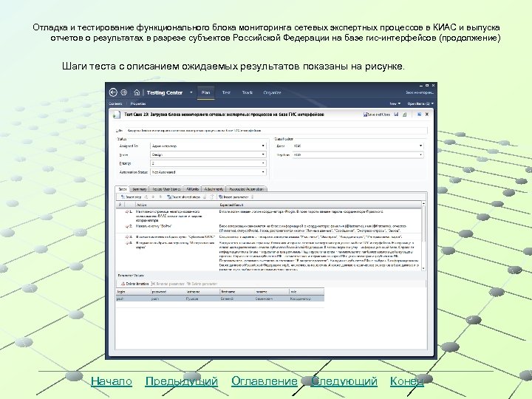
Task: Click Insert step toolbar button
Action: click(131, 197)
